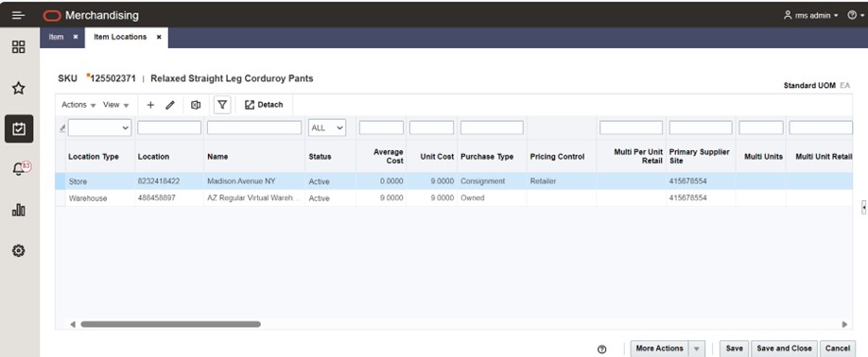Click Purchase Type filter input
The height and width of the screenshot is (357, 868).
pyautogui.click(x=492, y=127)
